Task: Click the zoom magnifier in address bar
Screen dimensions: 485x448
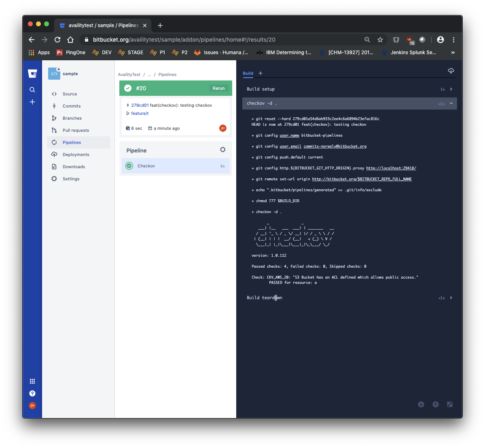Action: coord(367,40)
